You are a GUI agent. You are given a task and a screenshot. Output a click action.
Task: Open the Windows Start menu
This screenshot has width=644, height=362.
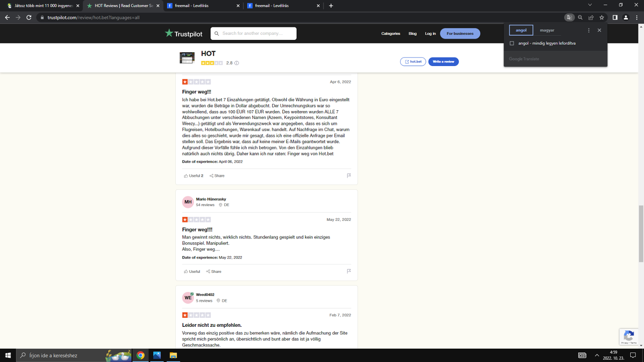click(8, 355)
